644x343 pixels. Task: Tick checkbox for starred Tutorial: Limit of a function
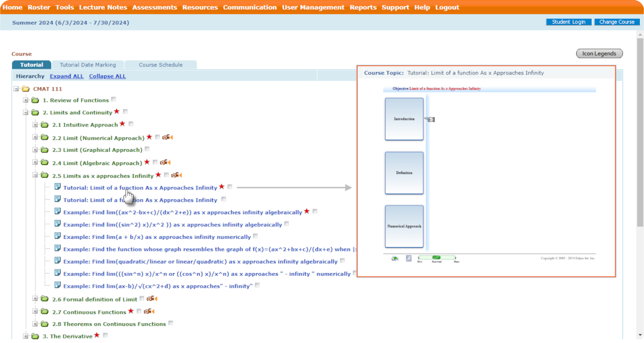tap(230, 187)
